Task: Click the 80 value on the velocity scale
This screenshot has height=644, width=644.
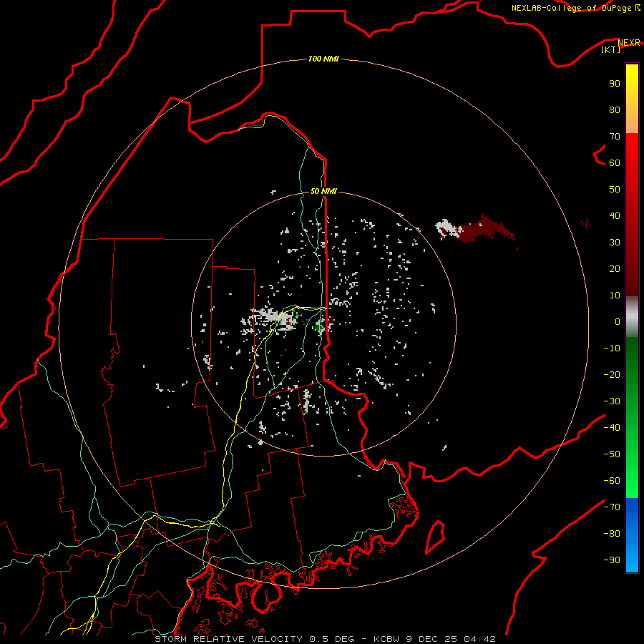Action: point(615,109)
